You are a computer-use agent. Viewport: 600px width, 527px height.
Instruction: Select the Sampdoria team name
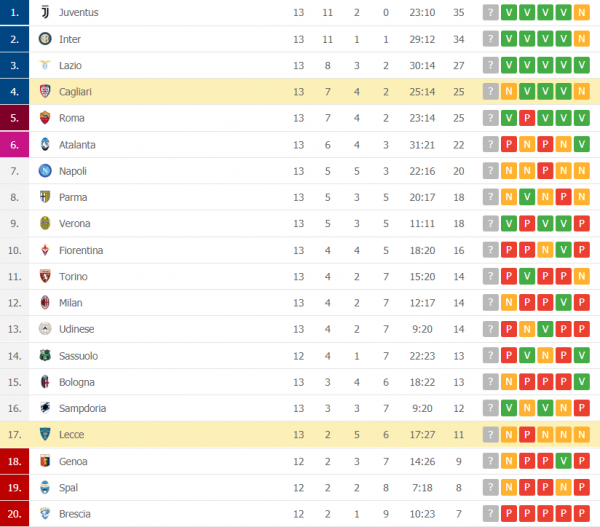click(x=83, y=408)
